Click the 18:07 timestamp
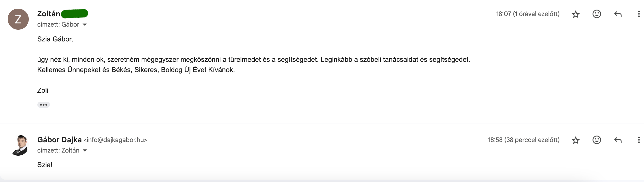The width and height of the screenshot is (644, 182). pyautogui.click(x=528, y=14)
